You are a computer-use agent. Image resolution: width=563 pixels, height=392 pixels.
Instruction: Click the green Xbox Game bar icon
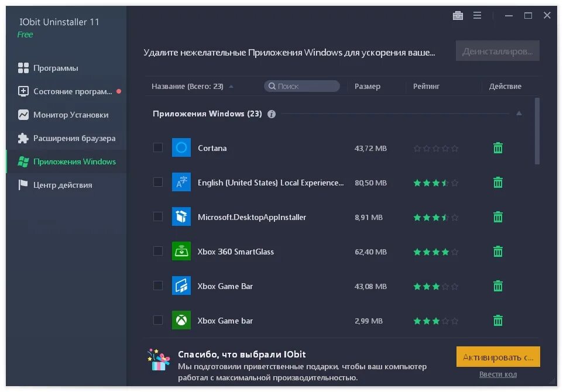(181, 320)
